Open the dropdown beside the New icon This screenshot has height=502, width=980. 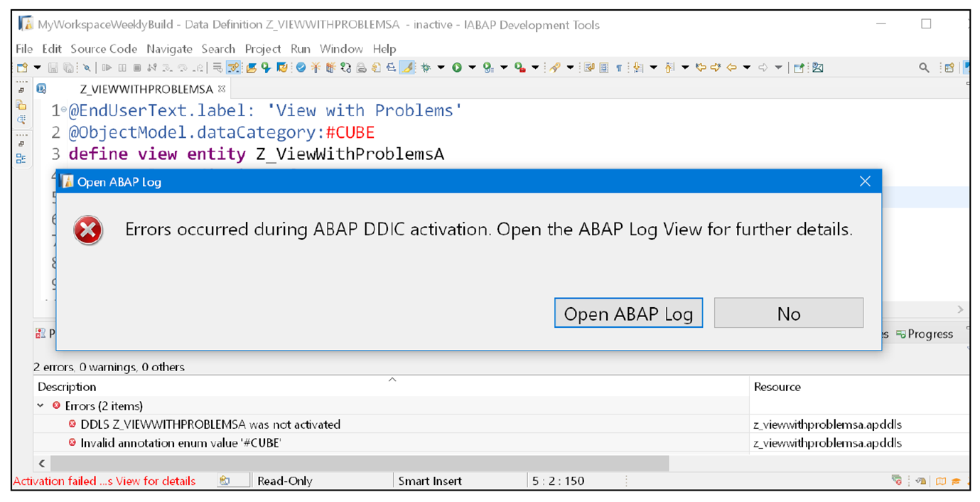(x=37, y=66)
